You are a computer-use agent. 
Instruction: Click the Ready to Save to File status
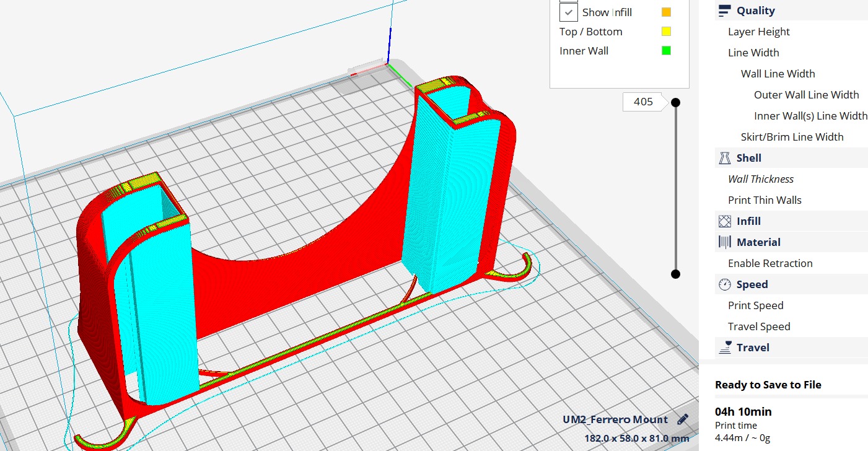768,385
